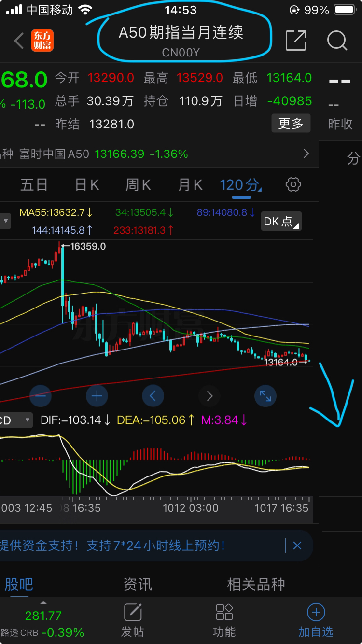The width and height of the screenshot is (362, 644).
Task: Tap the 89:14080.8 MA label
Action: [226, 212]
